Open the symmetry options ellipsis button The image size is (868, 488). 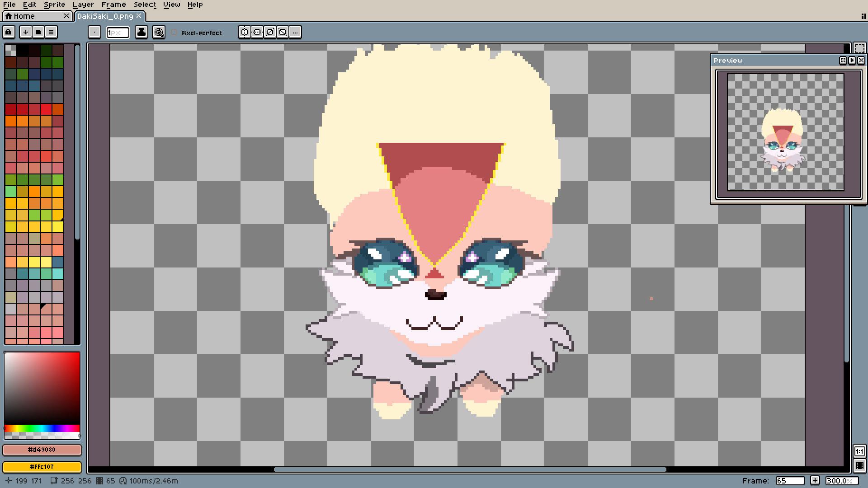point(295,32)
